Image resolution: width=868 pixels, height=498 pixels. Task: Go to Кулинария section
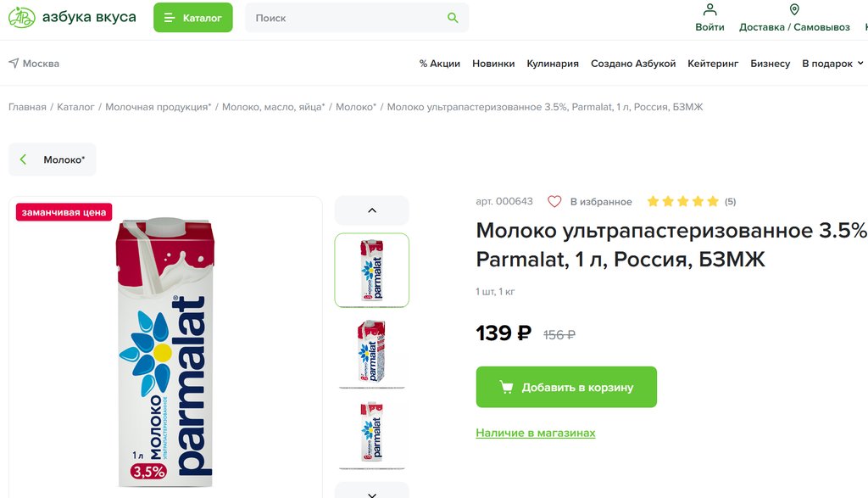pos(553,64)
